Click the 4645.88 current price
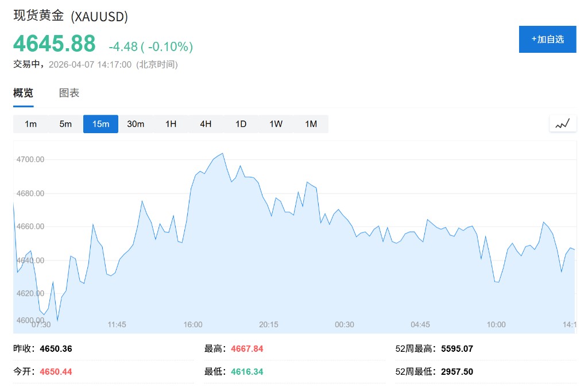This screenshot has width=588, height=388. tap(55, 44)
